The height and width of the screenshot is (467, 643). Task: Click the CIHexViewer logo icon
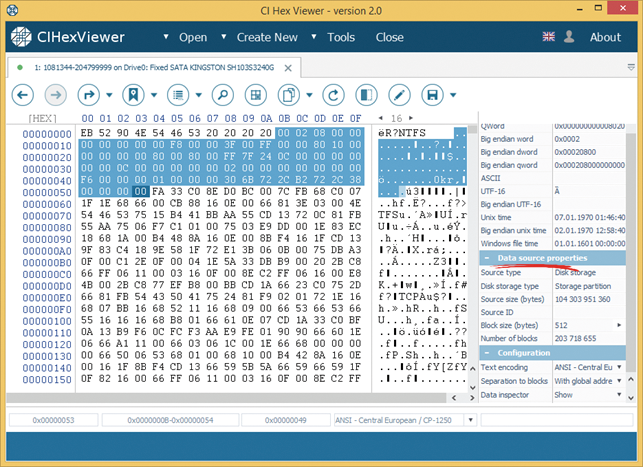click(21, 37)
